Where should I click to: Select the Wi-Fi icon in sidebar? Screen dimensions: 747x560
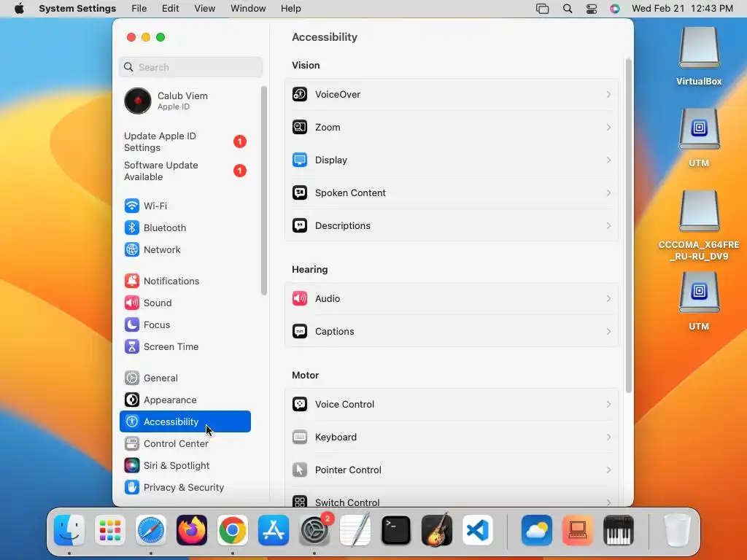pyautogui.click(x=132, y=206)
